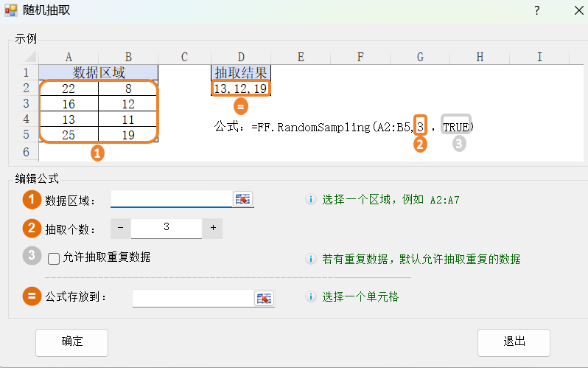Click info icon beside 选择一个单元格 hint
588x368 pixels.
(311, 297)
